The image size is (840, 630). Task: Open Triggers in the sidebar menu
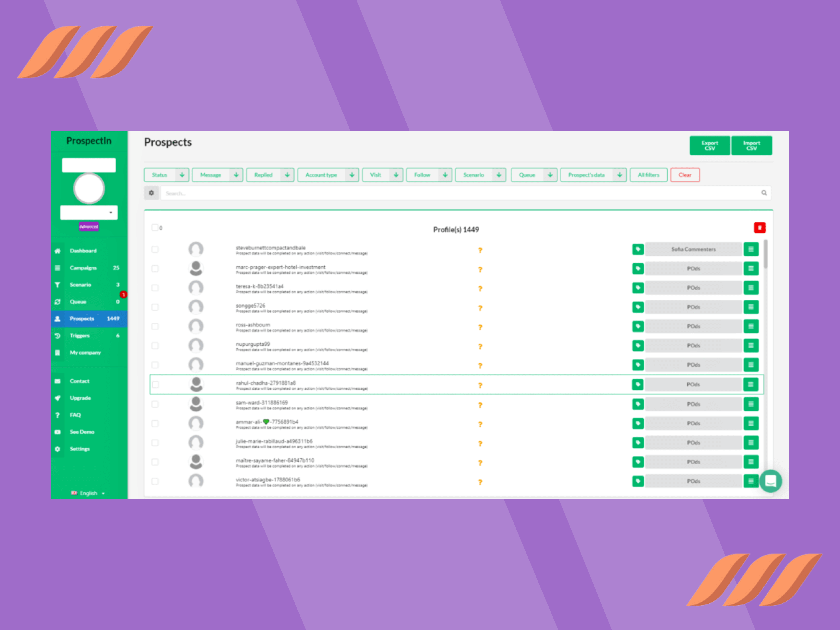coord(80,335)
